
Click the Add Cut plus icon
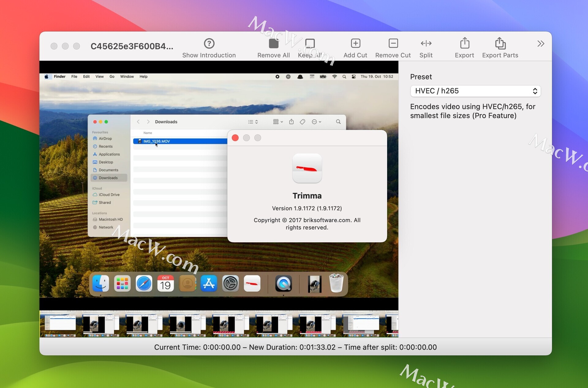pos(355,43)
